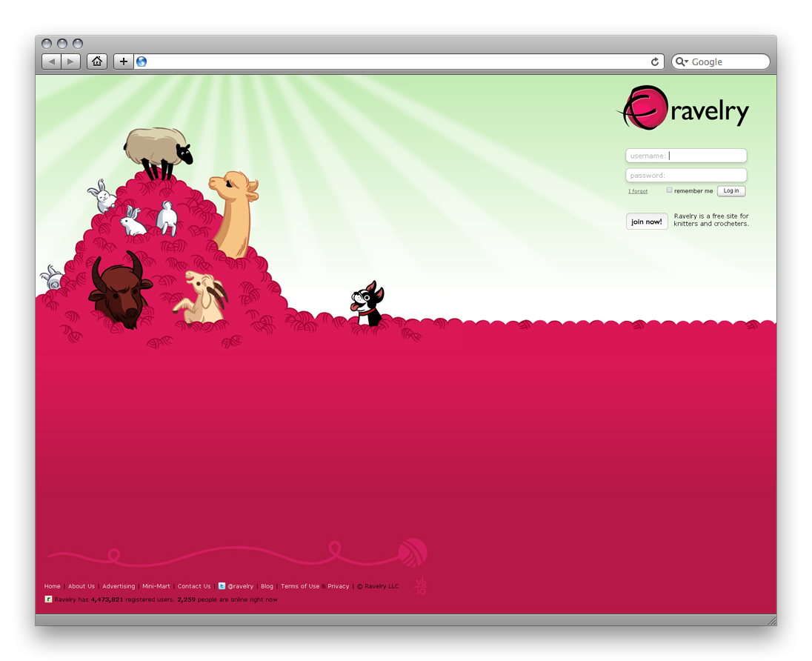Viewport: 812px width, 661px height.
Task: Click the vb10 designer mark in footer
Action: tap(421, 585)
